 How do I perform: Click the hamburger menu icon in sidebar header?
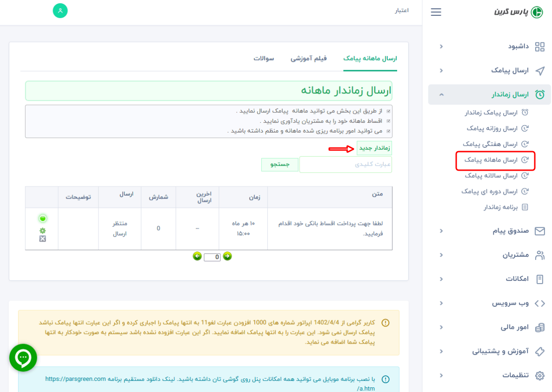(436, 12)
